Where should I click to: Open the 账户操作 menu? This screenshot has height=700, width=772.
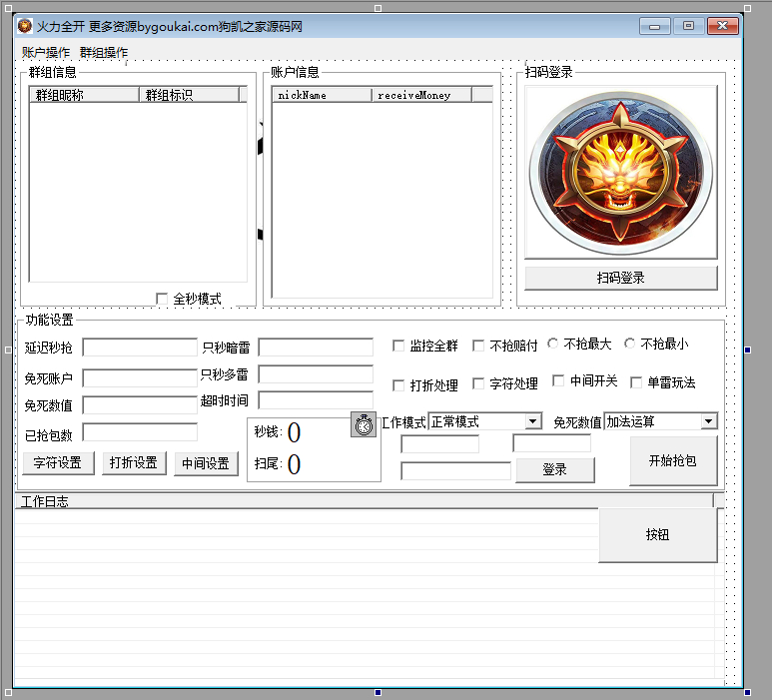coord(46,52)
